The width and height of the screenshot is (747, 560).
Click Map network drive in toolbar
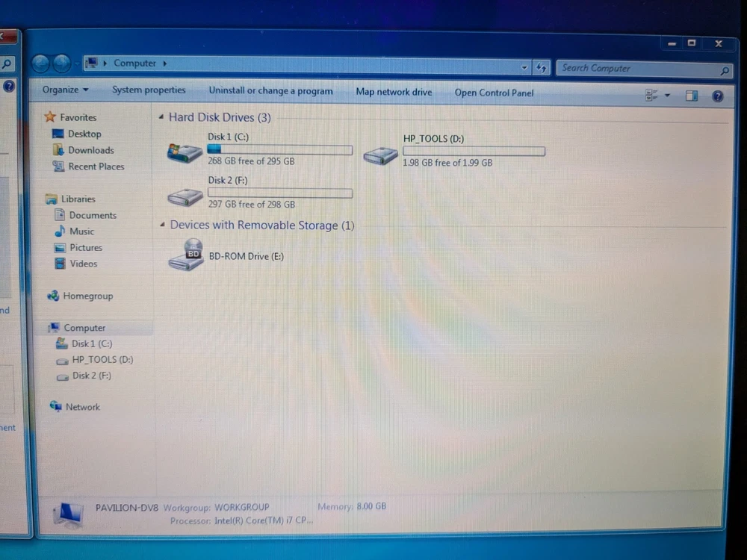394,92
